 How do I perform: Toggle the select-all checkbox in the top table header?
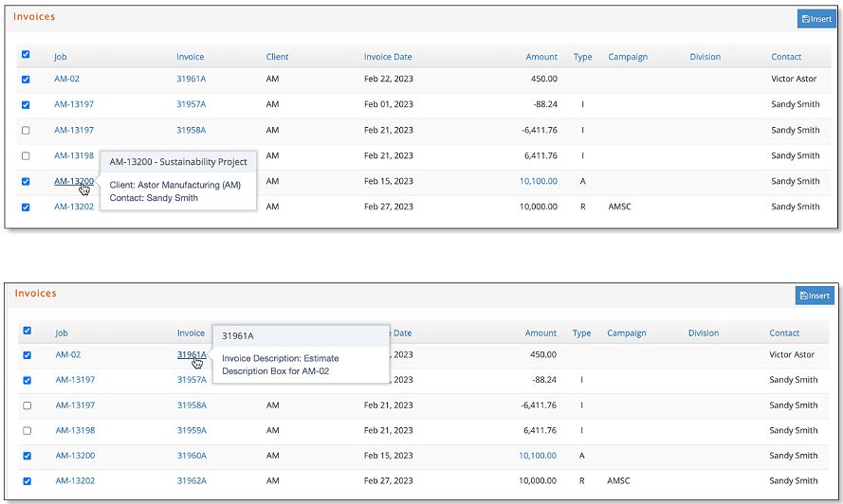tap(26, 54)
